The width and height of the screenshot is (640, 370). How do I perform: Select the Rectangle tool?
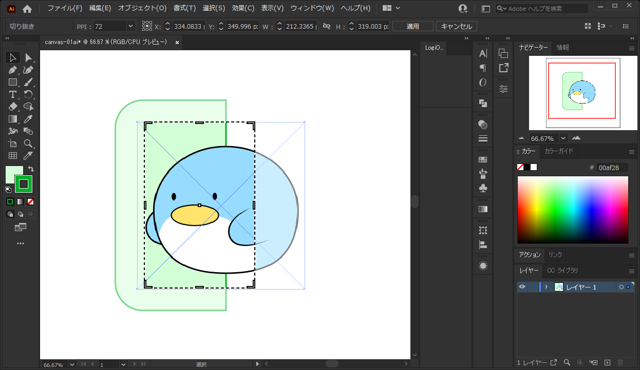tap(13, 82)
